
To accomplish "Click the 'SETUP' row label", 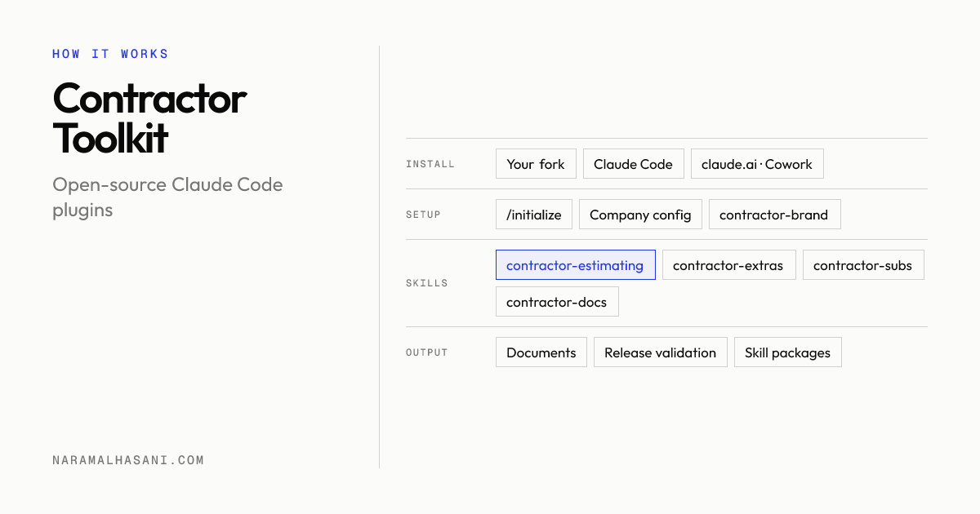I will [x=423, y=215].
